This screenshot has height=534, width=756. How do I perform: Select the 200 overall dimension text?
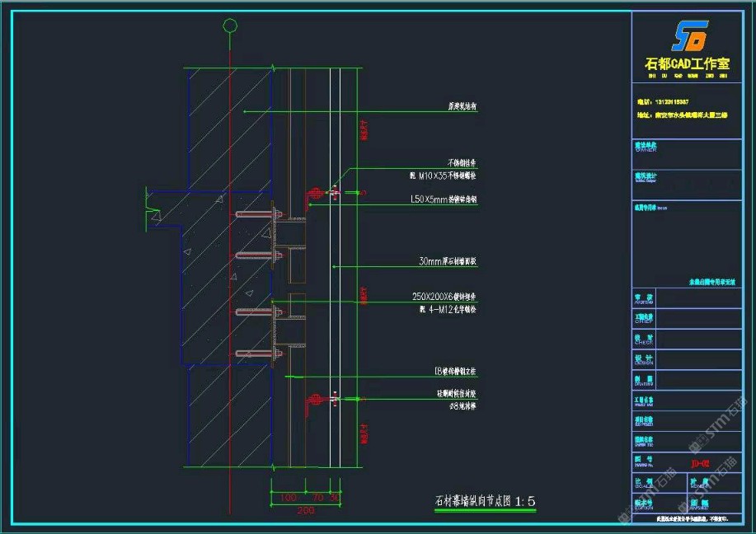pos(306,512)
